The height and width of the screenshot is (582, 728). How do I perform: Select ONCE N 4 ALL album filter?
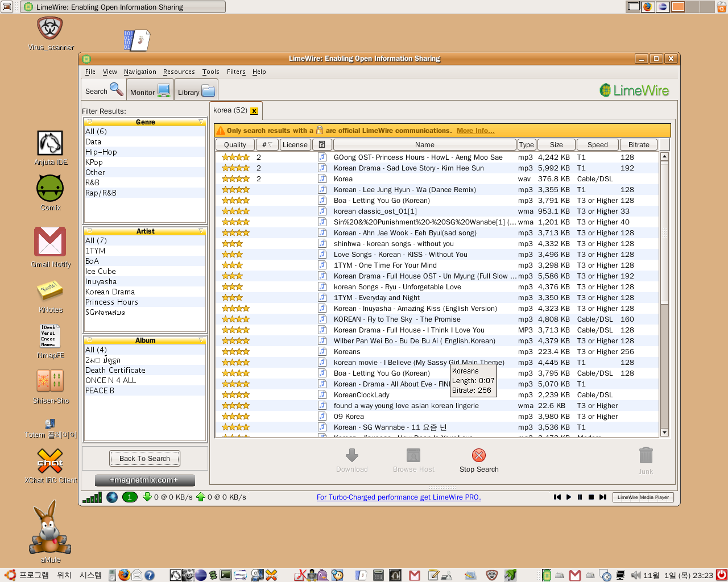pyautogui.click(x=144, y=380)
